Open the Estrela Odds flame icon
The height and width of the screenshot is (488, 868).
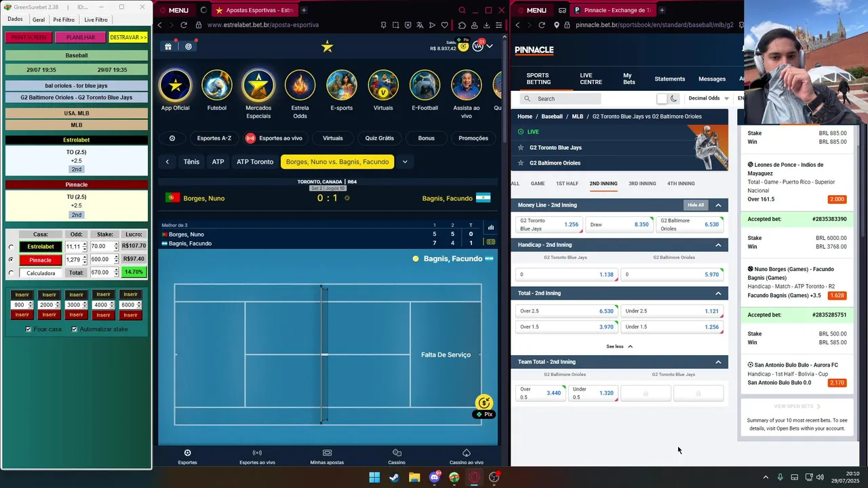300,85
